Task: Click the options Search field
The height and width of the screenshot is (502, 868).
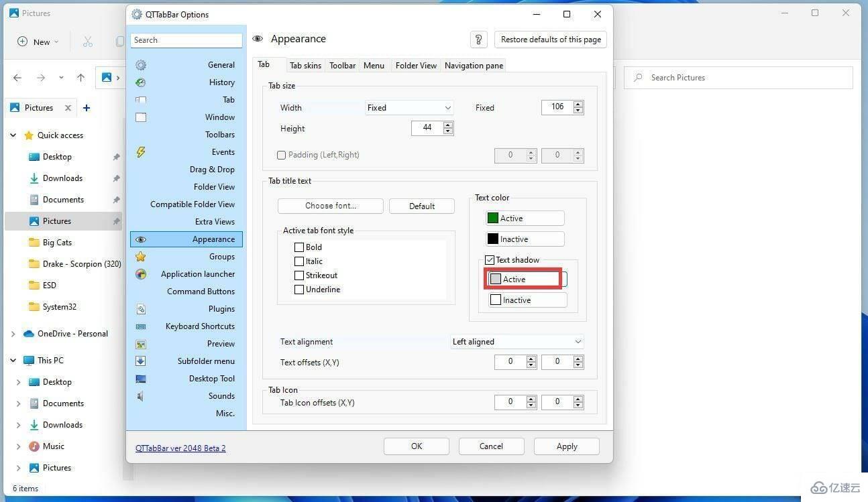Action: (x=186, y=40)
